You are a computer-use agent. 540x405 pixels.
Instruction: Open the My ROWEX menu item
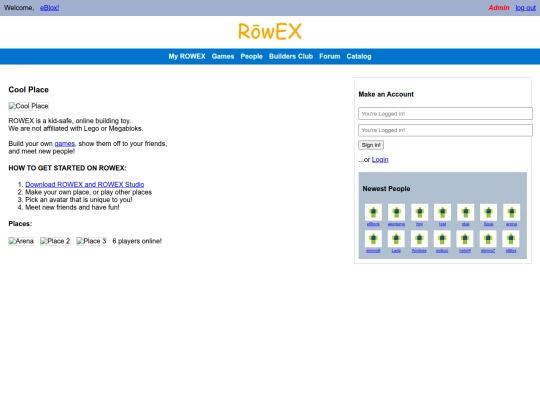tap(187, 56)
